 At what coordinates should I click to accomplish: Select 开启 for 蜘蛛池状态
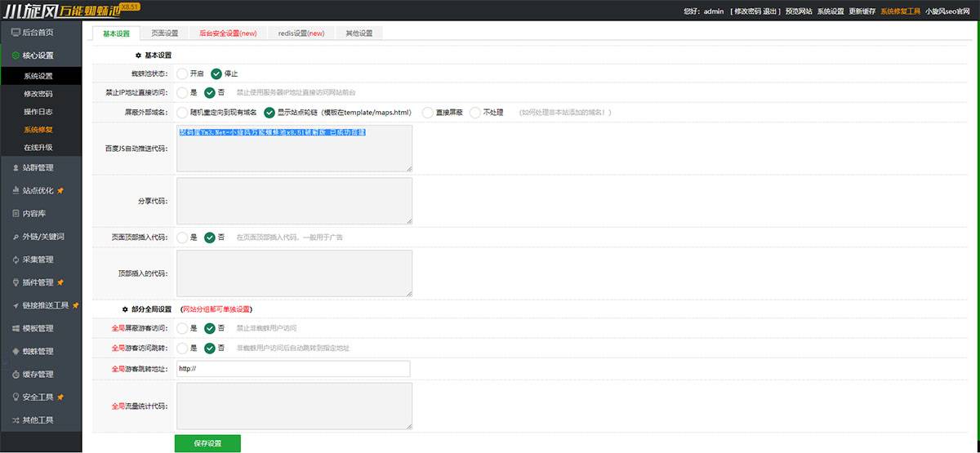[x=181, y=73]
